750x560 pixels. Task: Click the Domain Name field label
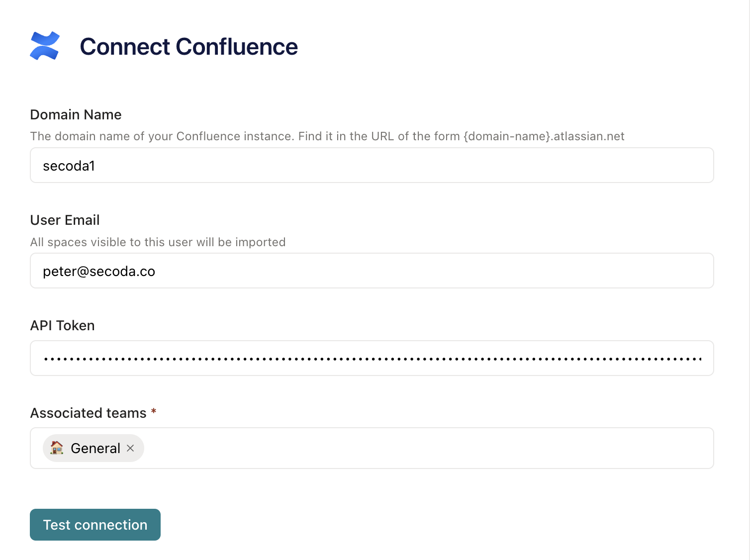[76, 115]
